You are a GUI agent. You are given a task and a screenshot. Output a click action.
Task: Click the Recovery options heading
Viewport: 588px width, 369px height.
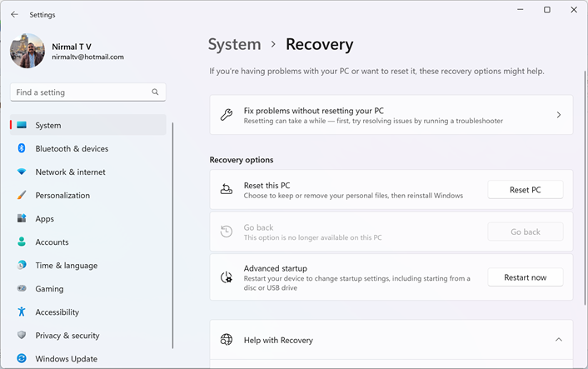click(242, 160)
